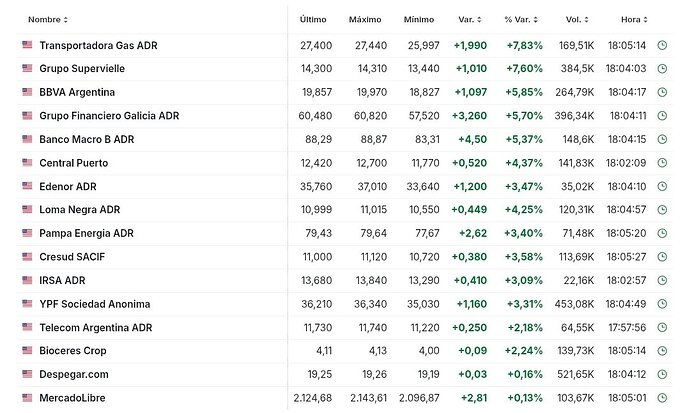Click the US flag icon next to Central Puerto
The width and height of the screenshot is (690, 413).
pos(27,162)
